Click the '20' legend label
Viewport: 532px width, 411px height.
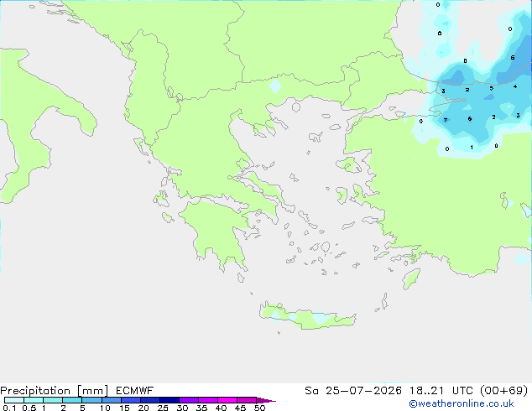143,408
